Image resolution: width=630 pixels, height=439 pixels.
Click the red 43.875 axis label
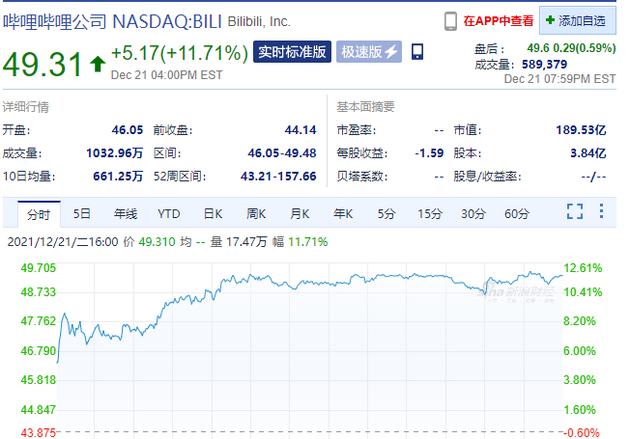point(38,433)
